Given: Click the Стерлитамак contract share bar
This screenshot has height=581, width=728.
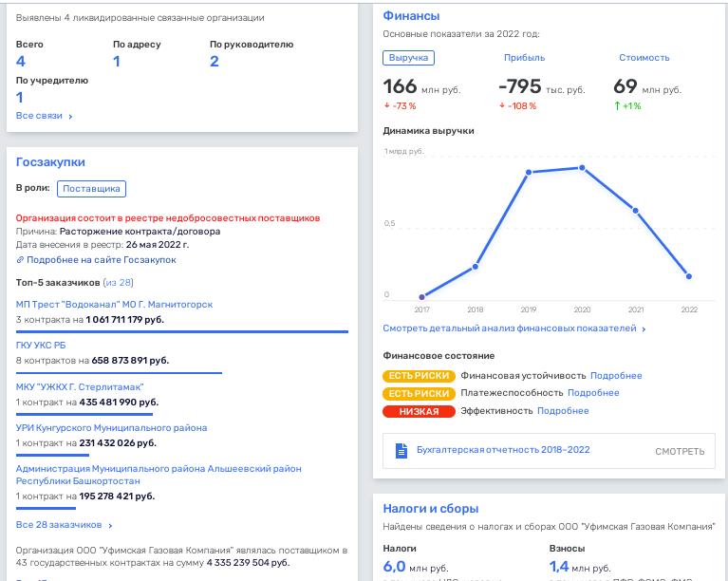Looking at the screenshot, I should (x=84, y=414).
